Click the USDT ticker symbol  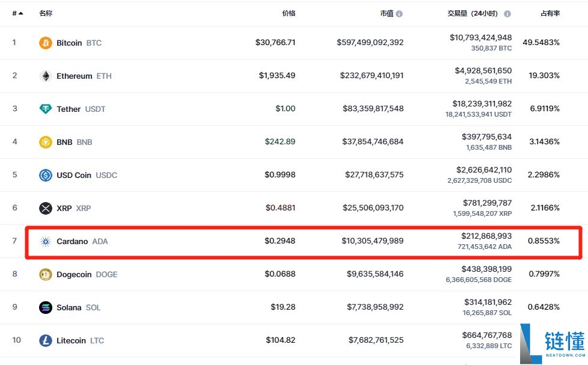click(x=95, y=109)
